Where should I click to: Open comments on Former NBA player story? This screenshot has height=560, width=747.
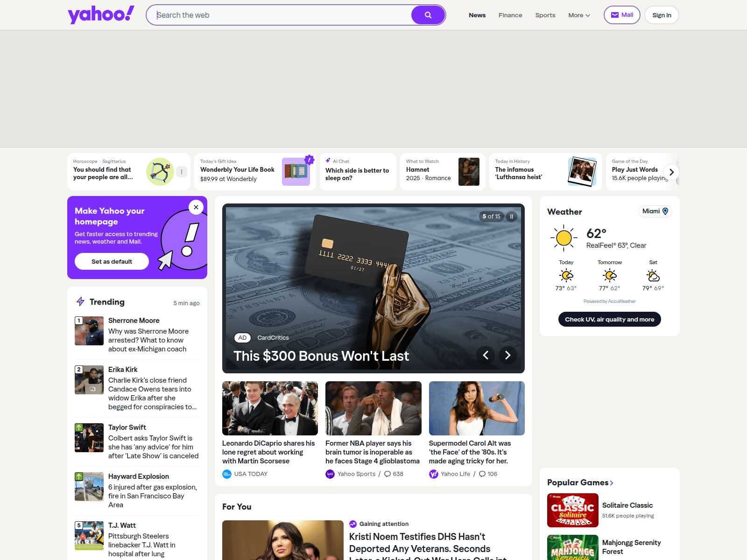[394, 474]
